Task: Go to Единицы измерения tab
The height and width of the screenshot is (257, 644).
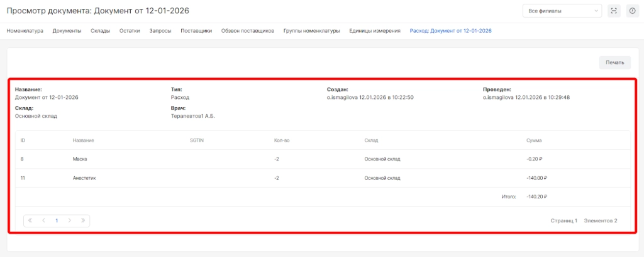Action: [x=374, y=30]
